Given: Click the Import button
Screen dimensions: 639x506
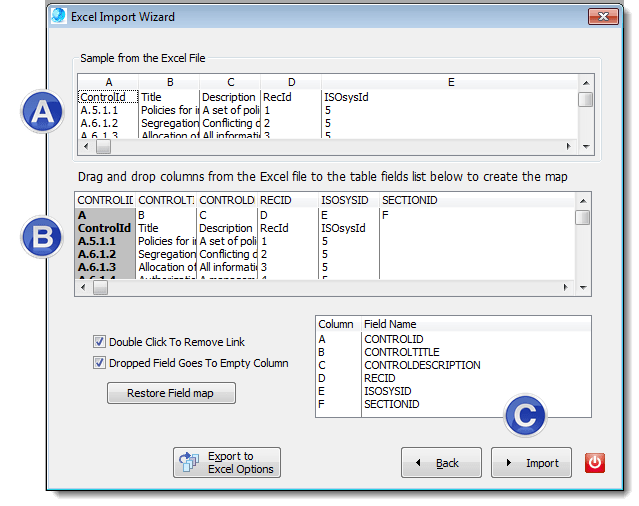Looking at the screenshot, I should (531, 463).
